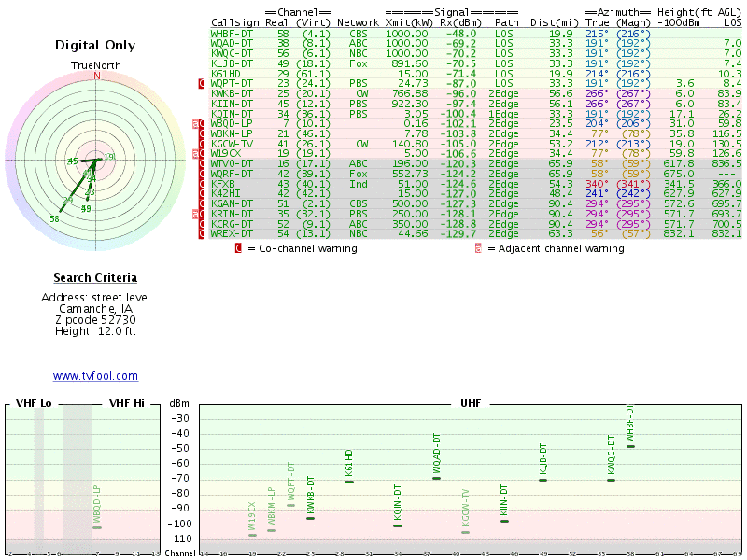Click the Network column header
This screenshot has height=560, width=747.
[x=358, y=22]
